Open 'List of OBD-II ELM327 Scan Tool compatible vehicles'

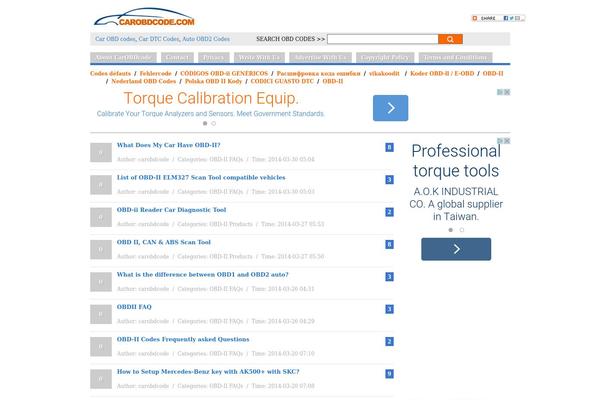(x=201, y=177)
